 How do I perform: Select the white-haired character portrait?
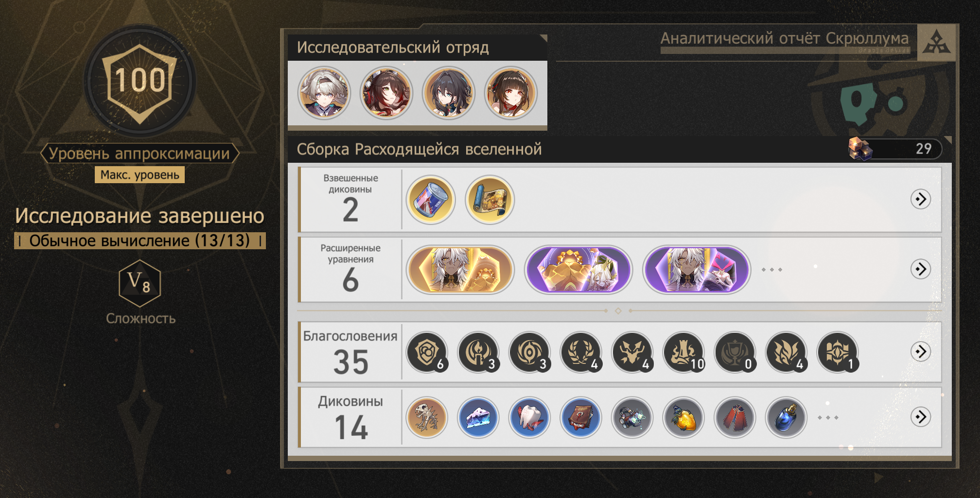(324, 93)
